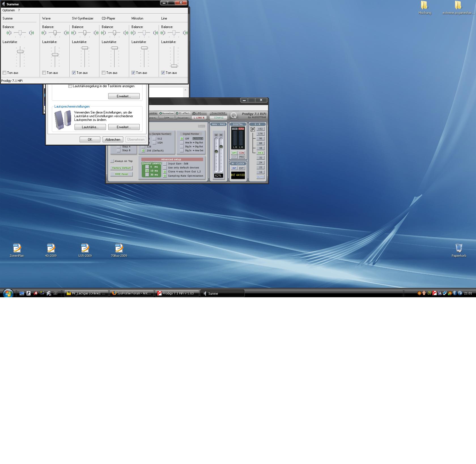Enable Always on Top in Prodigy panel

click(112, 161)
